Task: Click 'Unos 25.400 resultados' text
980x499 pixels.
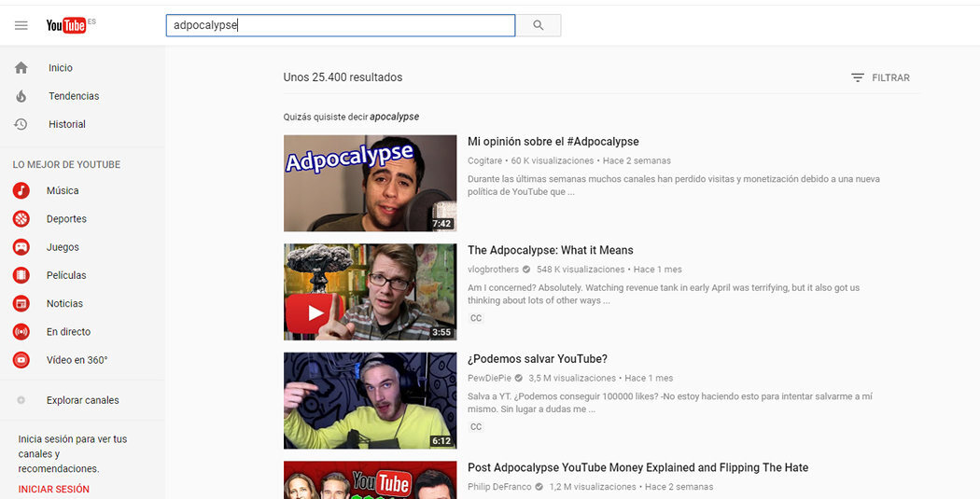Action: (x=343, y=78)
